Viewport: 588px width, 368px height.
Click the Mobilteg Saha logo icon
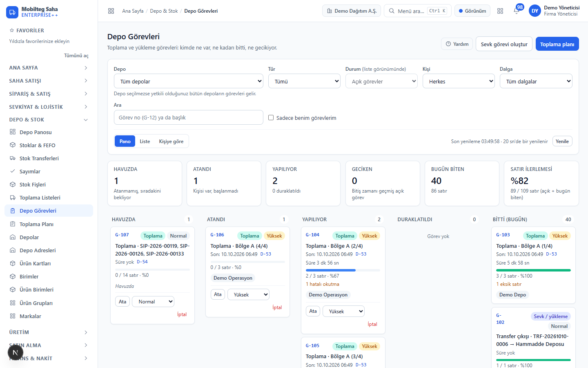tap(12, 12)
